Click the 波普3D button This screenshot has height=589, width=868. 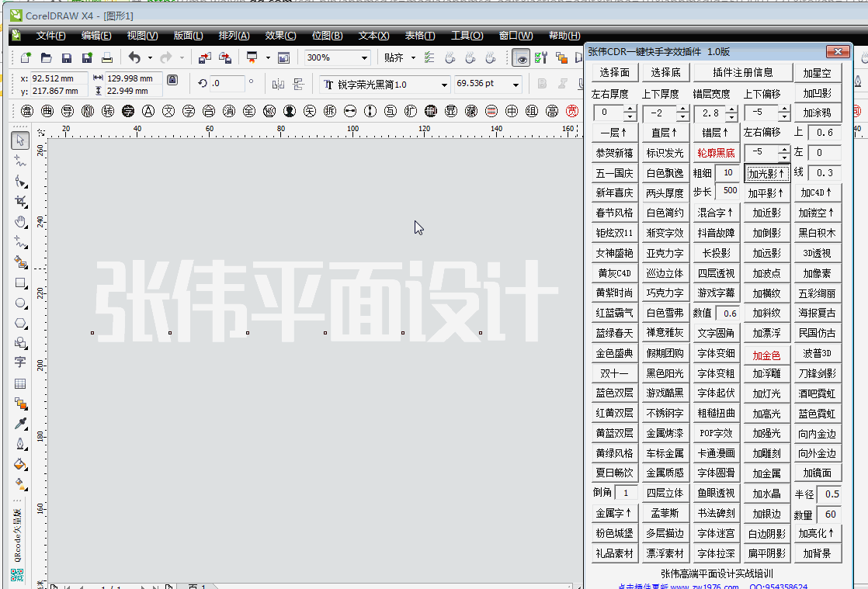tap(817, 353)
